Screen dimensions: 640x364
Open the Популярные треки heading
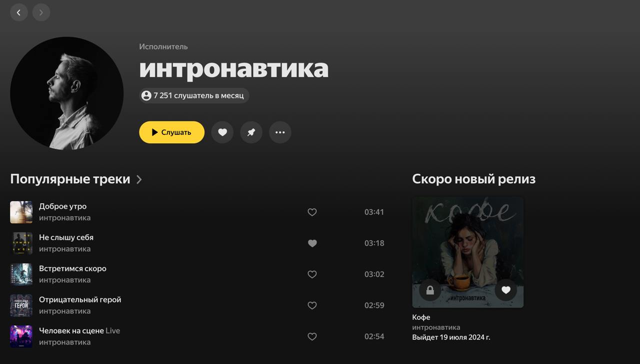70,179
